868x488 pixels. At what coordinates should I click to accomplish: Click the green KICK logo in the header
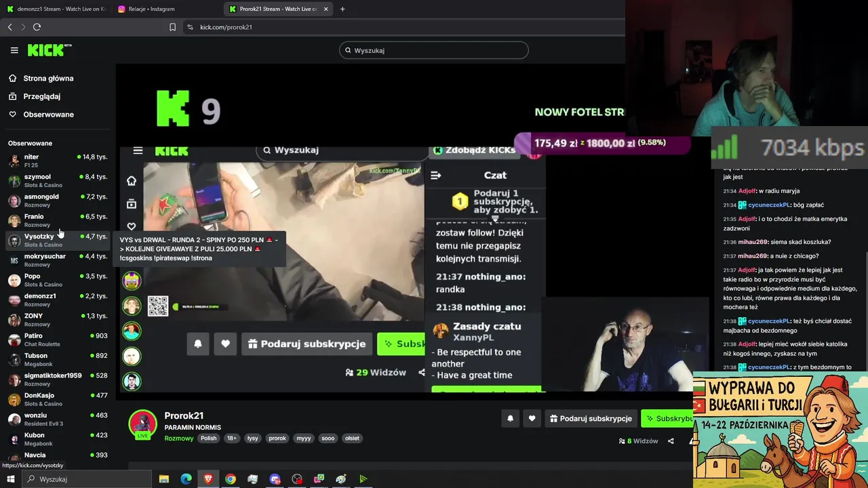pyautogui.click(x=49, y=50)
